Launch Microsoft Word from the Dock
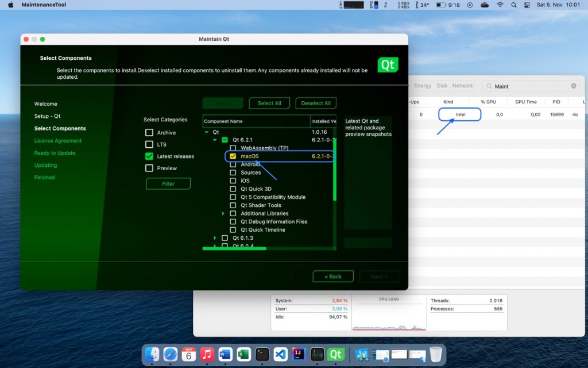588x368 pixels. tap(225, 354)
